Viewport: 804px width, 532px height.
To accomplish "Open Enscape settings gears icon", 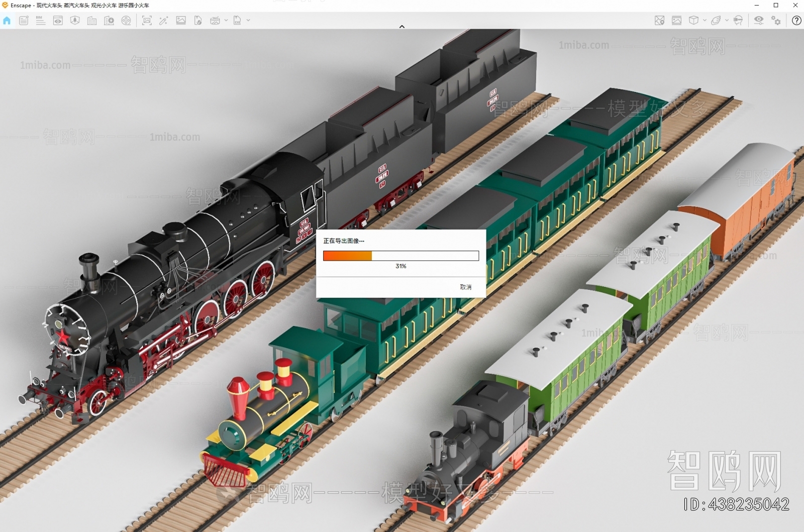I will click(x=775, y=21).
